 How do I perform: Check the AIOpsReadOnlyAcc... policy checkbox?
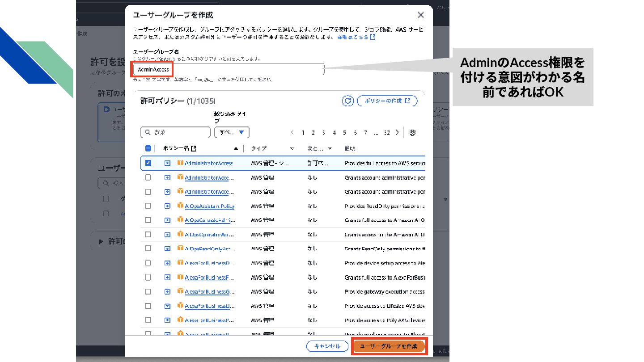tap(148, 248)
